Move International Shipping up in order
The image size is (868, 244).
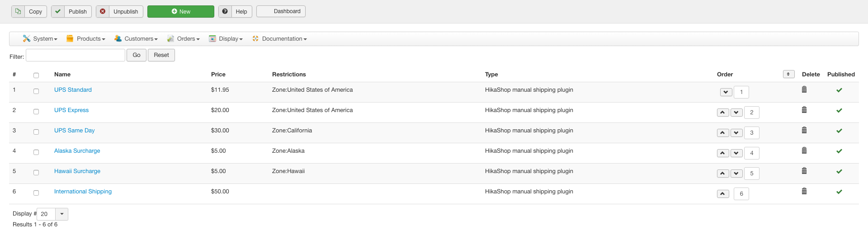(722, 194)
